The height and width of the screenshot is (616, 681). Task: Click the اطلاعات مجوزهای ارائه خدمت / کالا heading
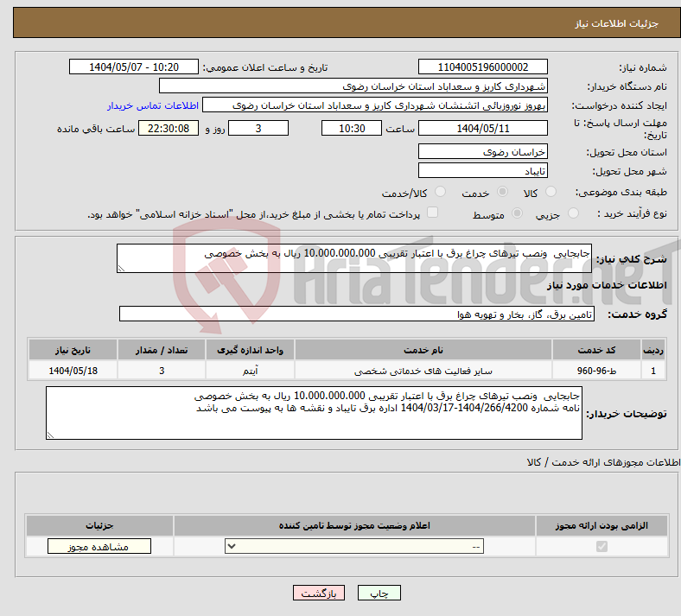[604, 462]
